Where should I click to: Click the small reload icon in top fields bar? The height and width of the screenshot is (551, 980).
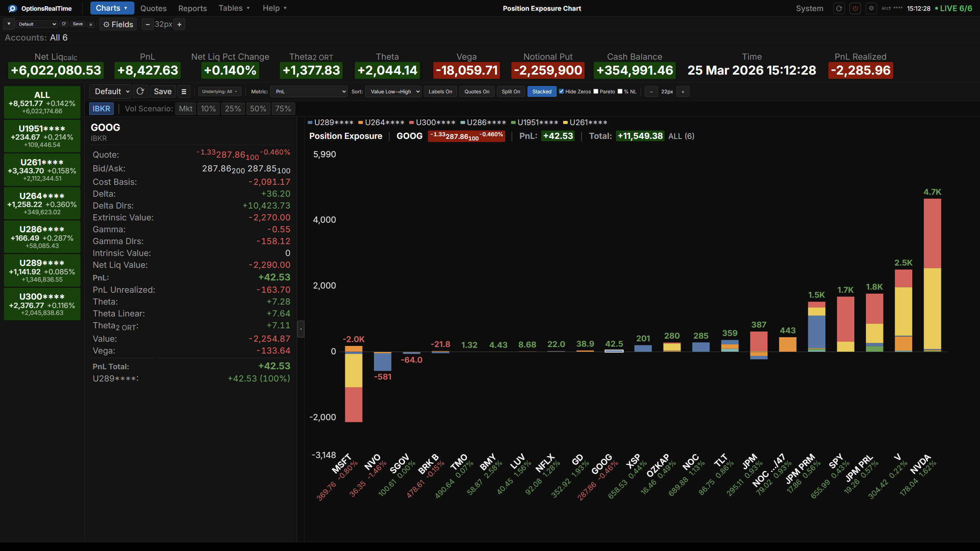[64, 24]
